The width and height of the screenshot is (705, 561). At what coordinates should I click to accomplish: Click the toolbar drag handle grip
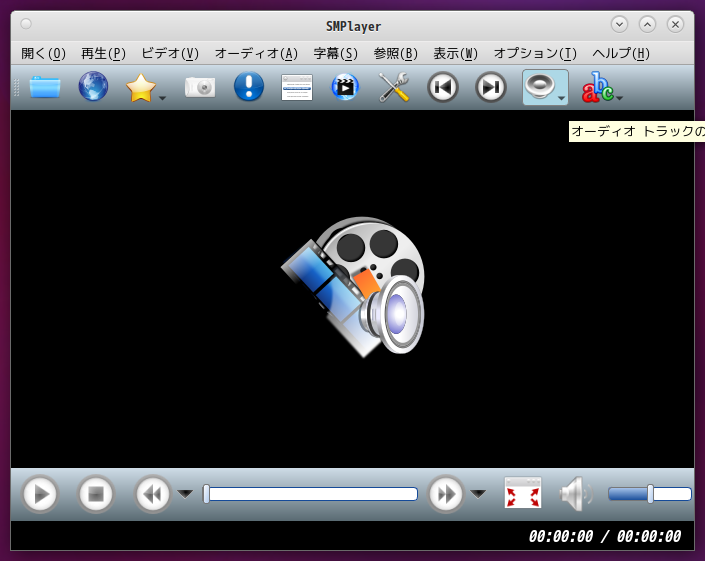pos(17,87)
